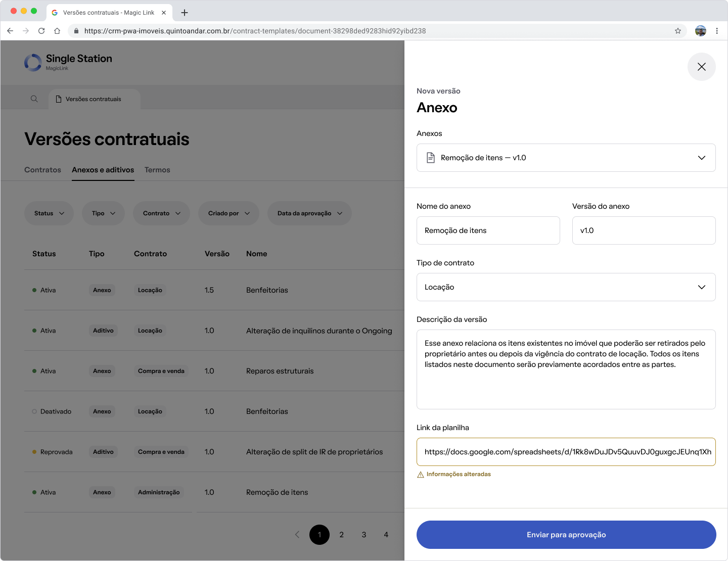Screen dimensions: 728x561
Task: Open Alteração de inquilinos durante o Ongoing
Action: pos(214,331)
